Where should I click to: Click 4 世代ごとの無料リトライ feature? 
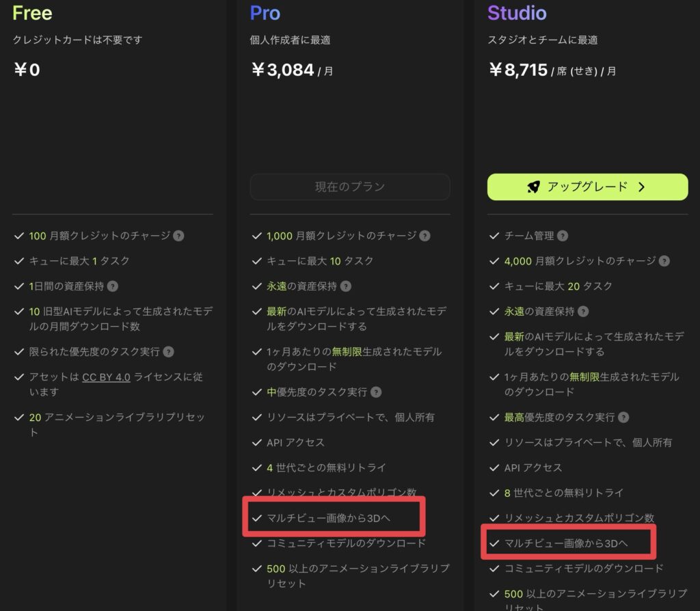coord(326,467)
